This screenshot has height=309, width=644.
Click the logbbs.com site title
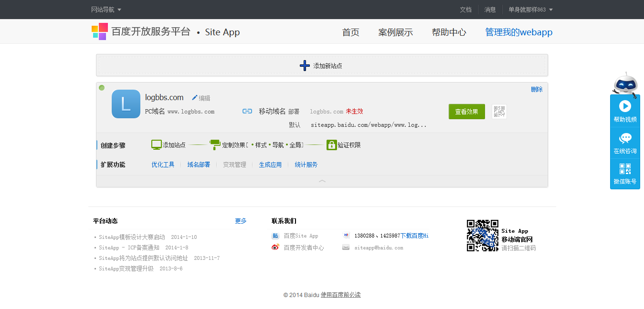(x=164, y=97)
